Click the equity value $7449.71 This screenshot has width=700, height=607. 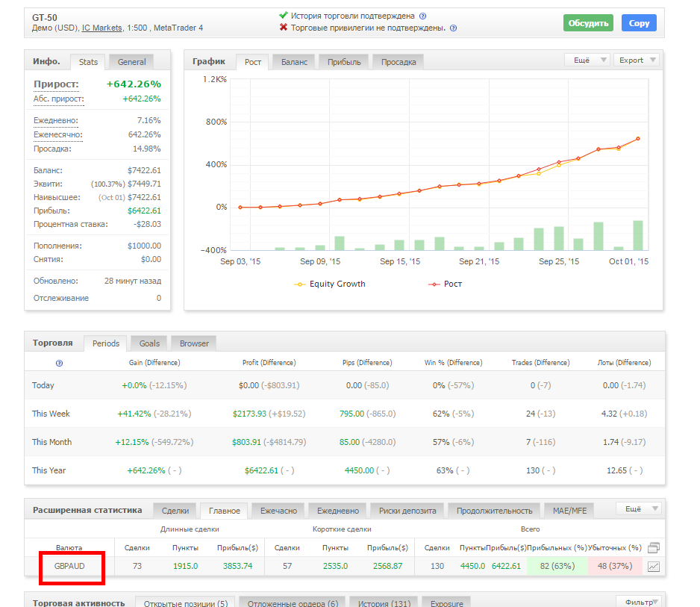click(144, 184)
